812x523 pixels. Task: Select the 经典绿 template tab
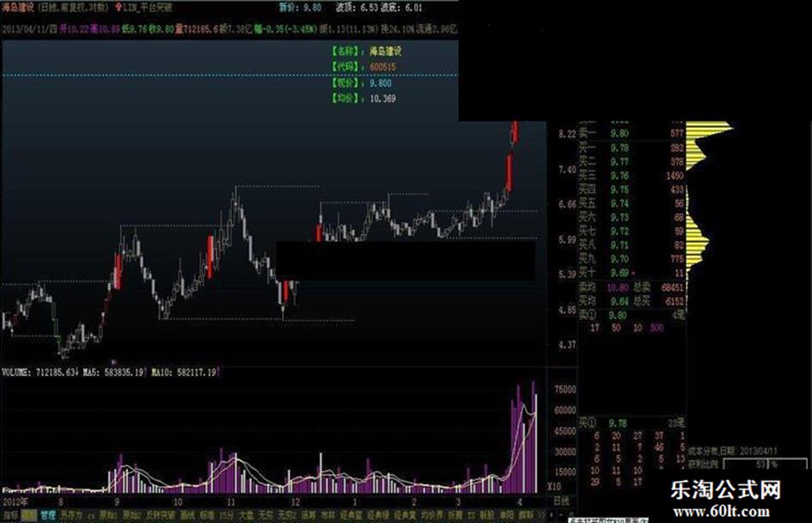tap(378, 515)
